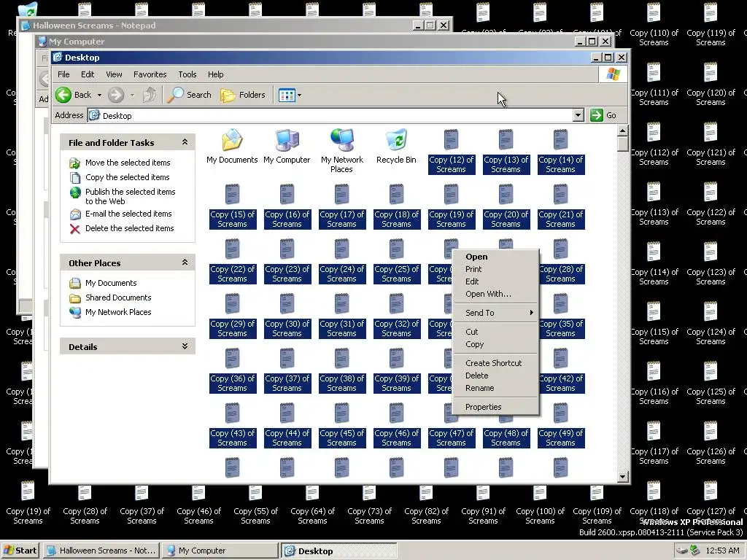Expand the Send To submenu
Viewport: 747px width, 560px height.
point(495,313)
